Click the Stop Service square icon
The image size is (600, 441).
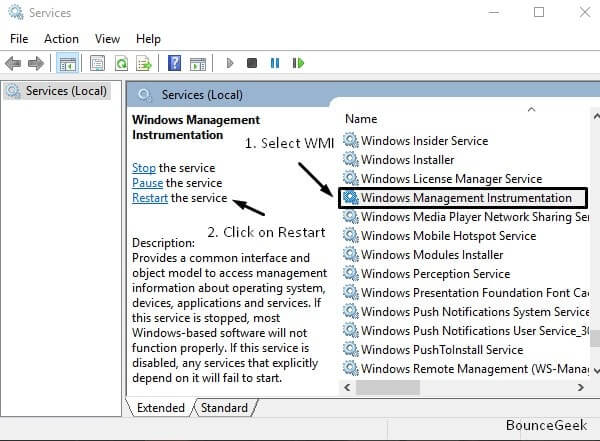point(252,63)
